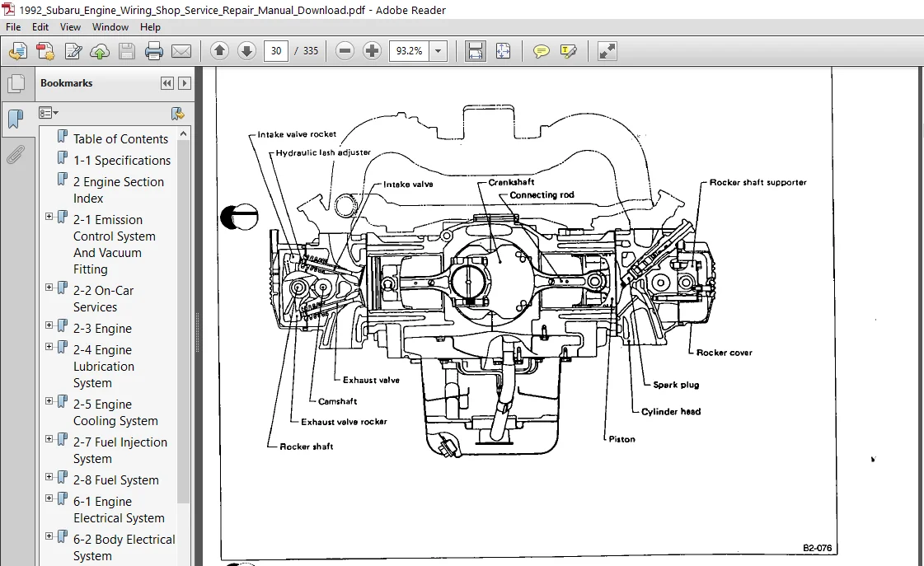The height and width of the screenshot is (566, 924).
Task: Go to next page arrow
Action: click(246, 51)
